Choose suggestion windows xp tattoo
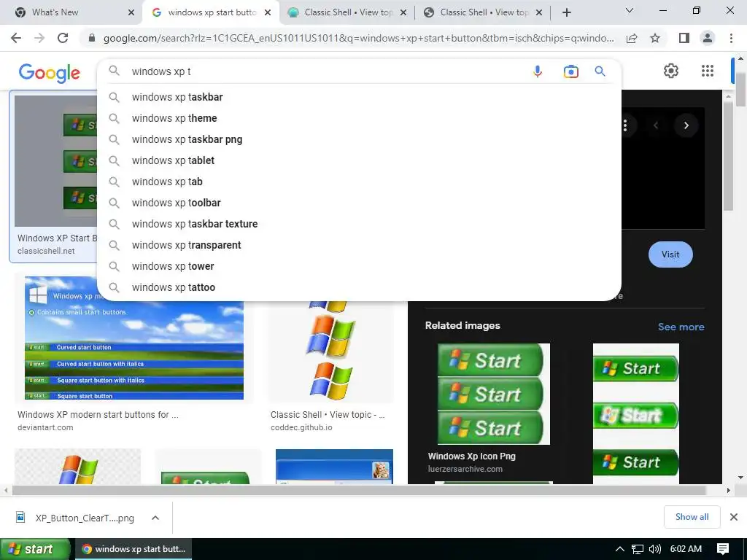The height and width of the screenshot is (560, 747). click(x=359, y=287)
